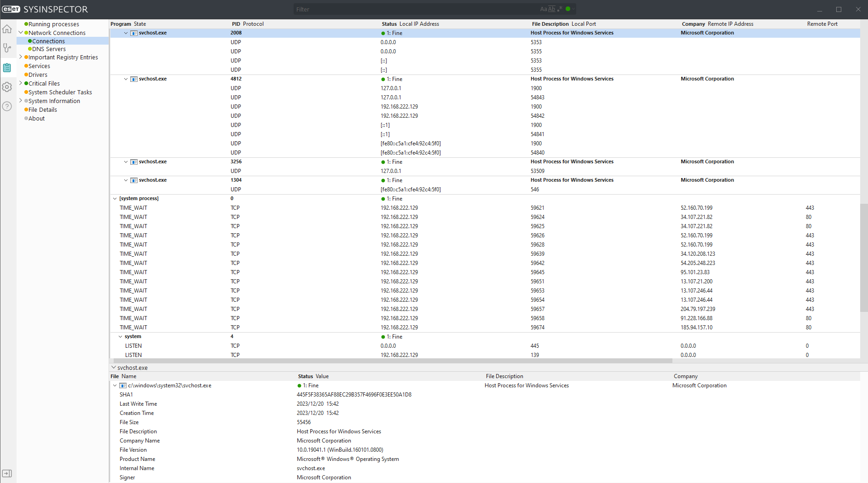Select UDP 127.0.0.1 port 53509 row
The image size is (868, 483).
(x=485, y=171)
